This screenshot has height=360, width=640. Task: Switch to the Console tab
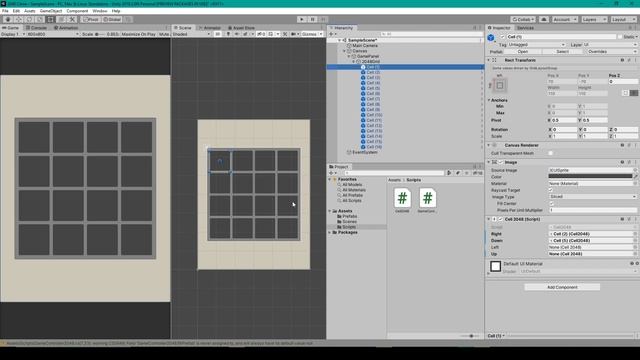pyautogui.click(x=36, y=28)
